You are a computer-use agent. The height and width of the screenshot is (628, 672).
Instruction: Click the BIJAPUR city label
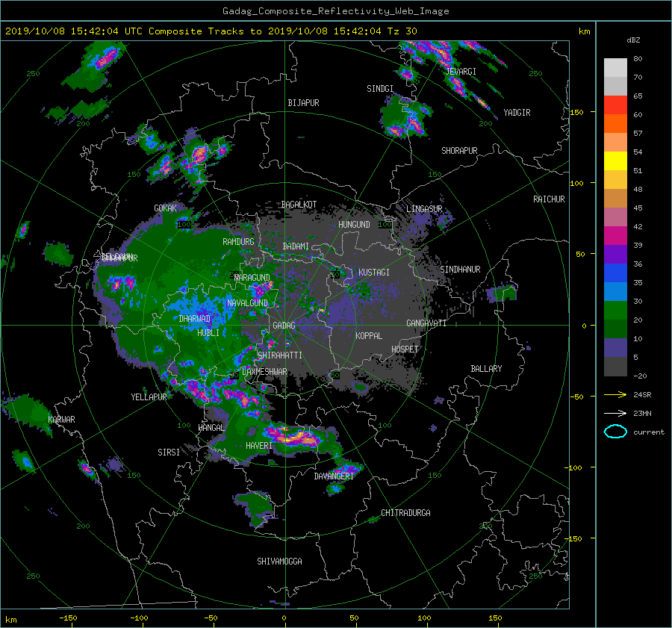click(303, 103)
